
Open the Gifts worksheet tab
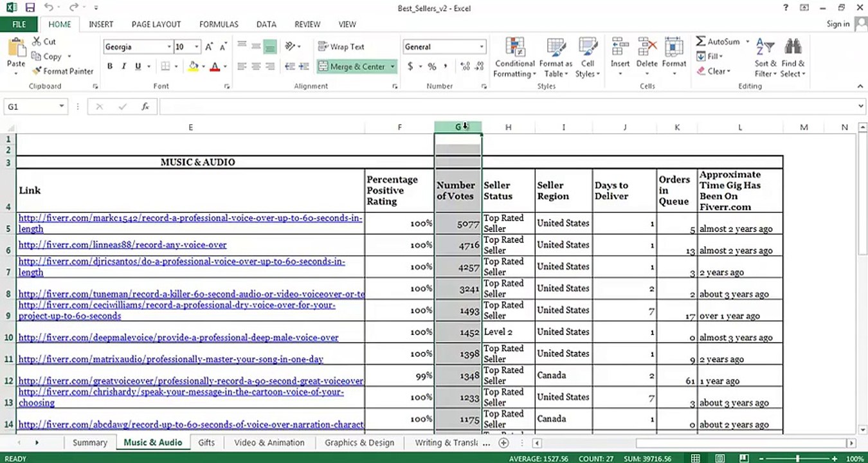coord(206,442)
